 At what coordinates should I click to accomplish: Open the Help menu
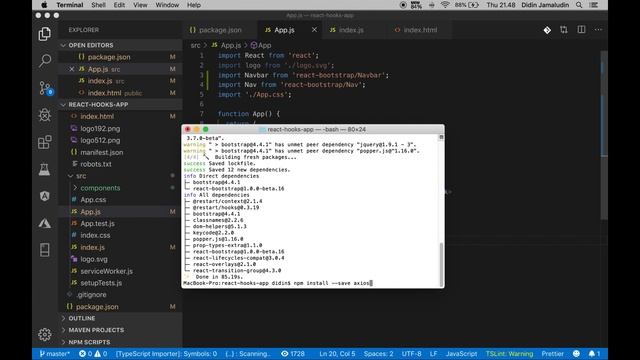(x=193, y=5)
